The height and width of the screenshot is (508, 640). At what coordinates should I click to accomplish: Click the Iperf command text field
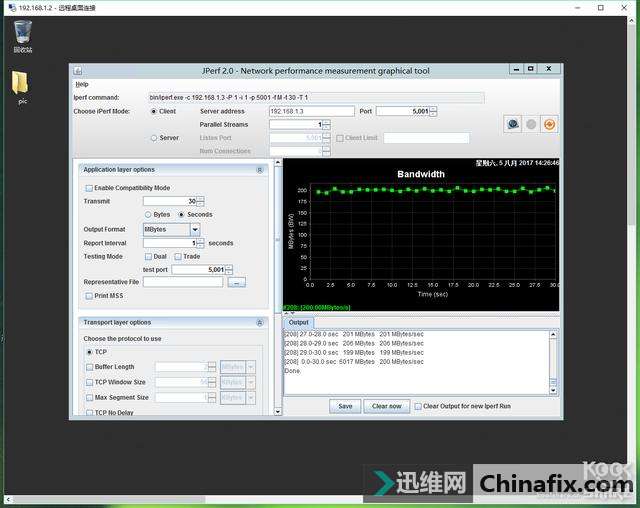tap(316, 98)
